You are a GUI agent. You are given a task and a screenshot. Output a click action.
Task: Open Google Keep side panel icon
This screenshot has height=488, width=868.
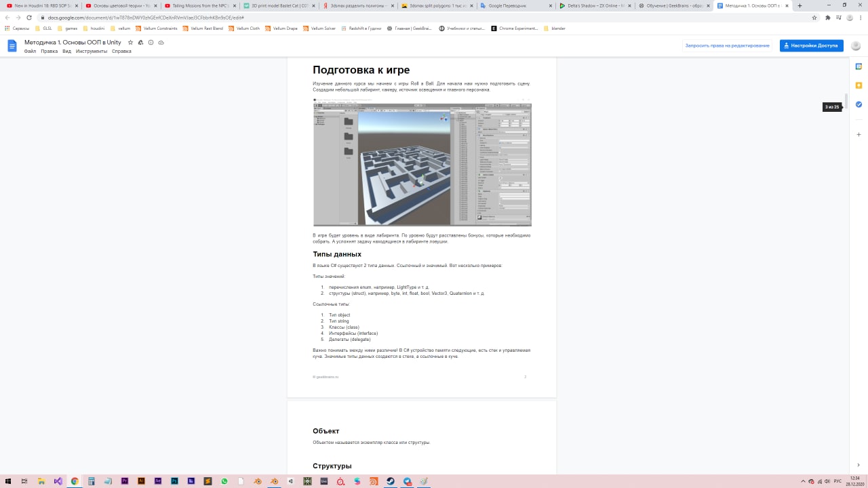[x=859, y=85]
